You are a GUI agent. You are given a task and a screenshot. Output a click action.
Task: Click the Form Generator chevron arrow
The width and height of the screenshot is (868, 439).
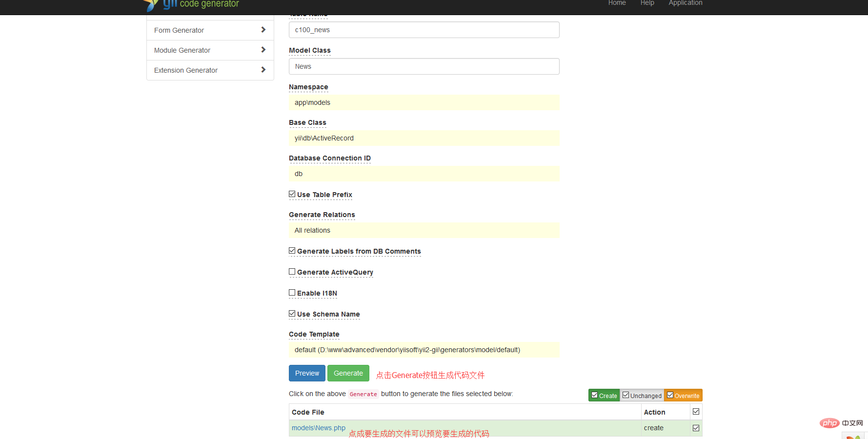[263, 30]
